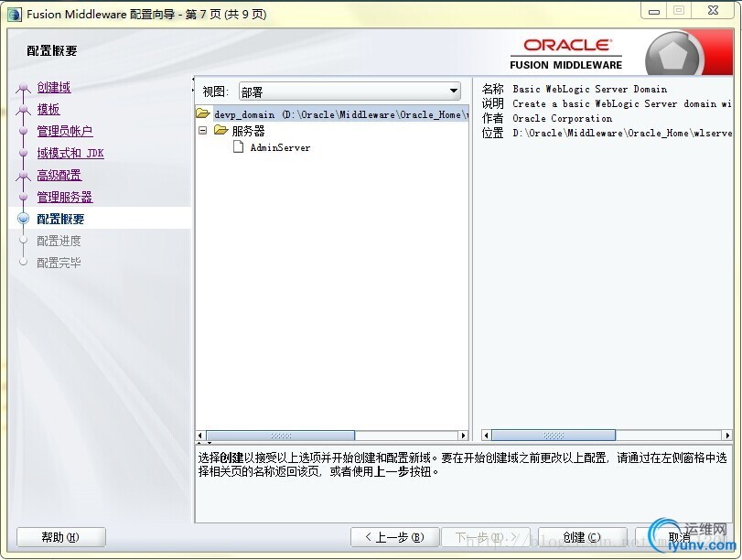Viewport: 742px width, 560px height.
Task: Click the tree pane scroll left arrow
Action: click(200, 436)
